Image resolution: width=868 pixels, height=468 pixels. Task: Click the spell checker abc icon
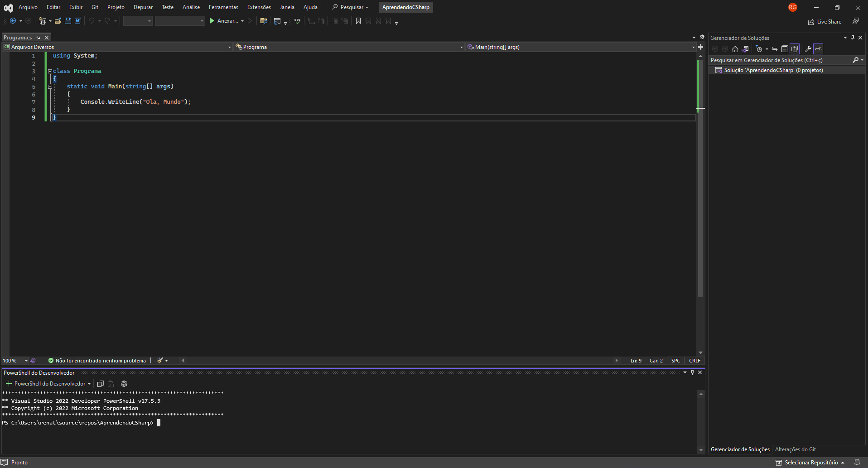tap(298, 21)
